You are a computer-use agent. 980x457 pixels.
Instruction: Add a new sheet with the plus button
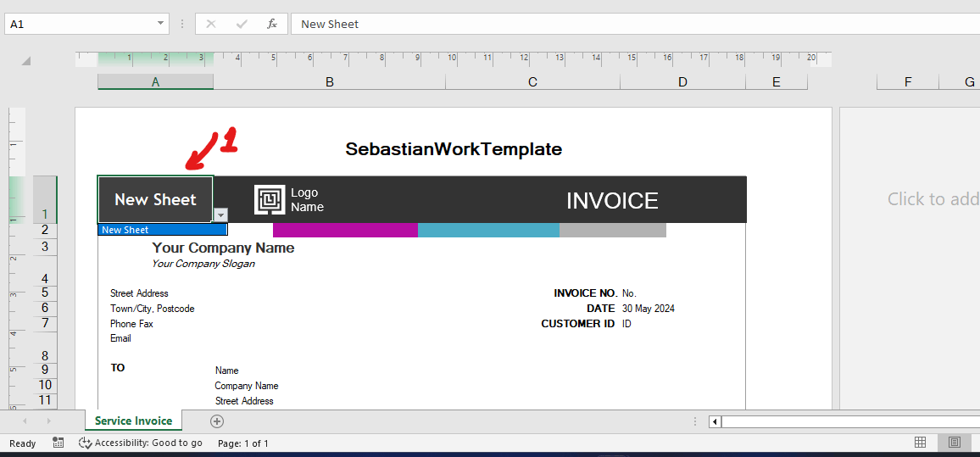tap(217, 421)
